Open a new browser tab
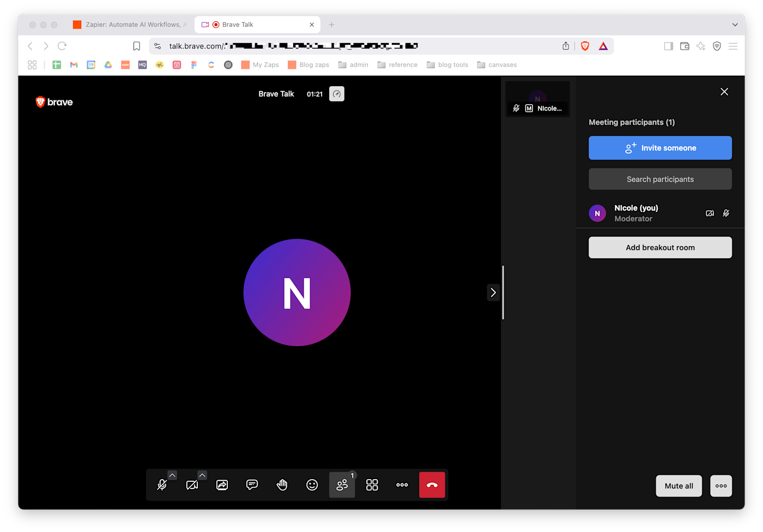 [331, 25]
